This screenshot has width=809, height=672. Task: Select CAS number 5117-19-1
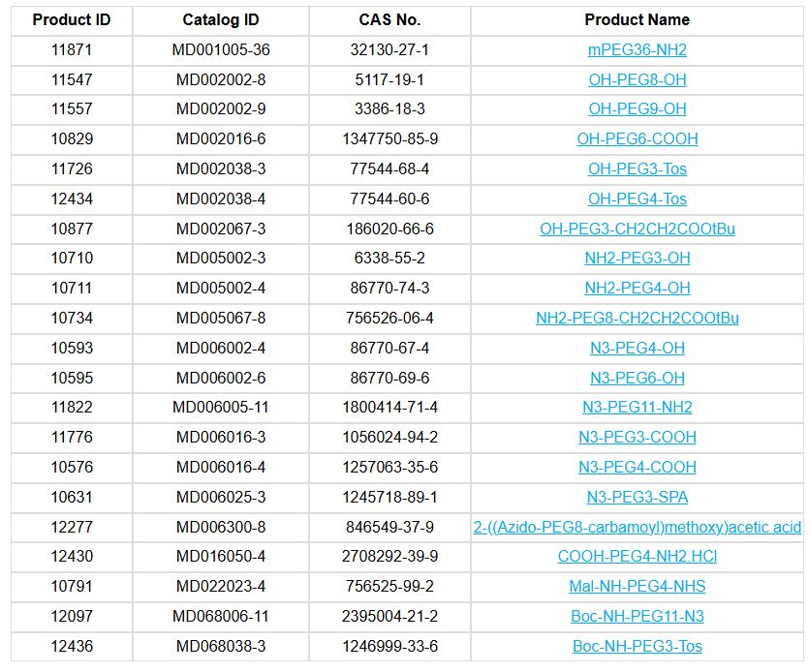tap(389, 80)
